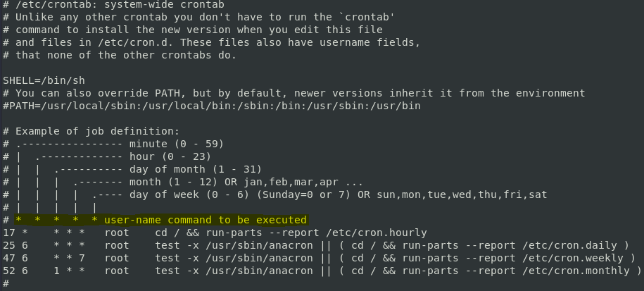Click the 'hour (0 - 23)' comment
Image resolution: width=644 pixels, height=291 pixels.
(170, 156)
